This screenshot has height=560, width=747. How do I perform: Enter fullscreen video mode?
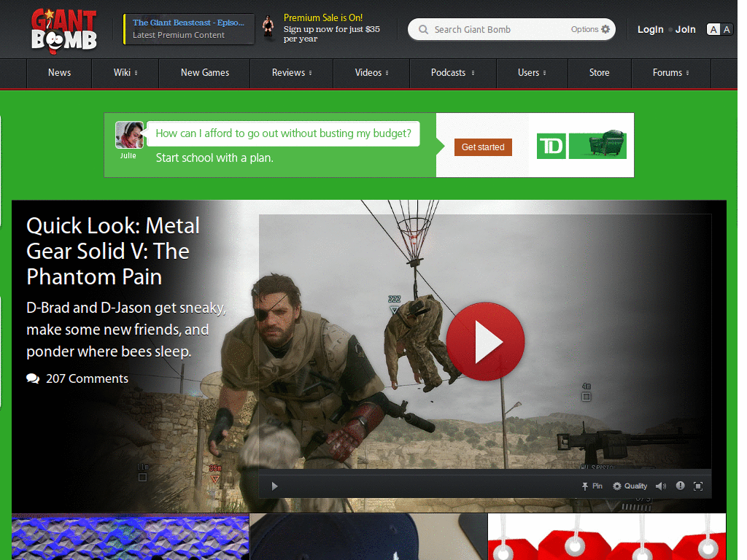click(x=698, y=486)
